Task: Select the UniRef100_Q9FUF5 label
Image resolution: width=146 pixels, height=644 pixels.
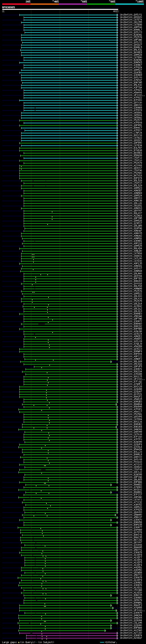Action: click(x=131, y=366)
